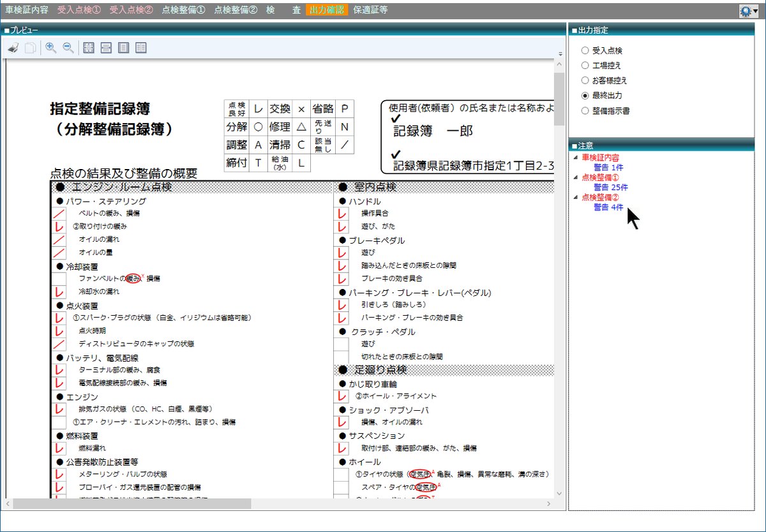Viewport: 766px width, 532px height.
Task: Click the circled 緩み mark on ファンベルト row
Action: click(133, 278)
